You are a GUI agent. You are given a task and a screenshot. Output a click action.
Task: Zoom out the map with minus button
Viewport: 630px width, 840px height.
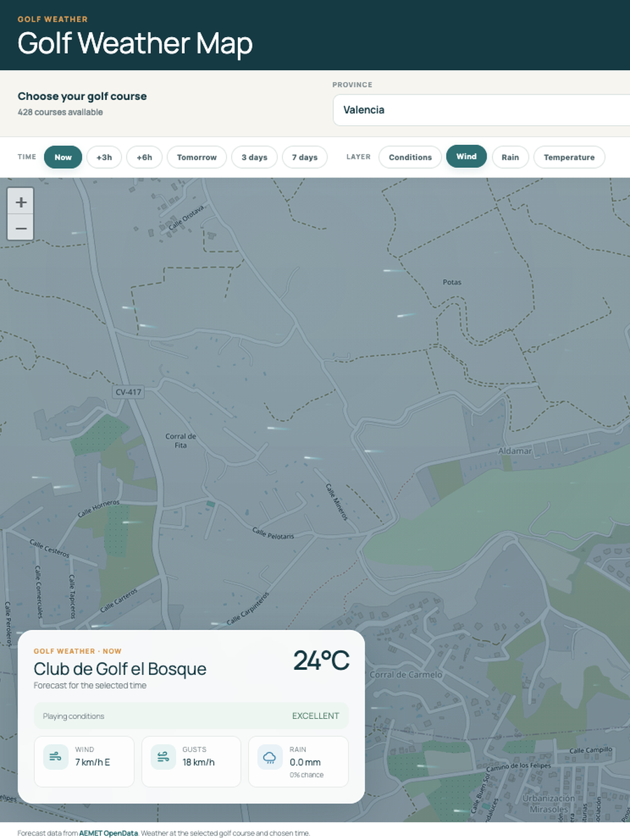(x=21, y=228)
